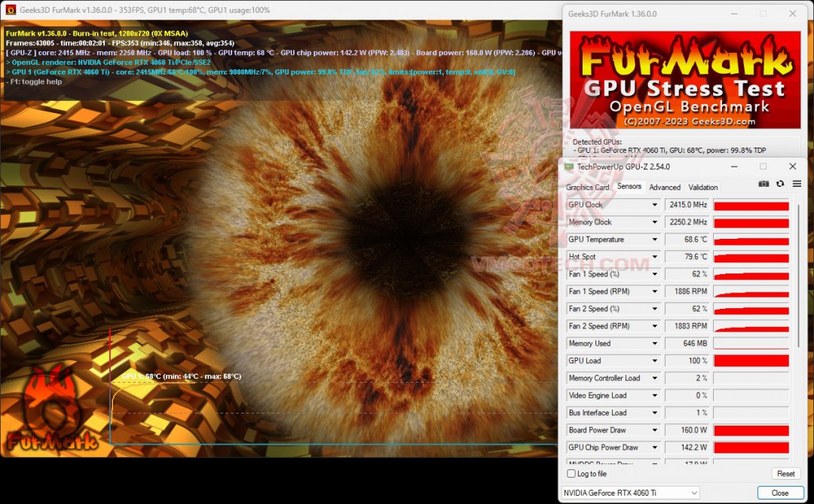Viewport: 814px width, 504px height.
Task: Open the NVIDIA GeForce RTX 4060 Ti selector
Action: pos(630,493)
